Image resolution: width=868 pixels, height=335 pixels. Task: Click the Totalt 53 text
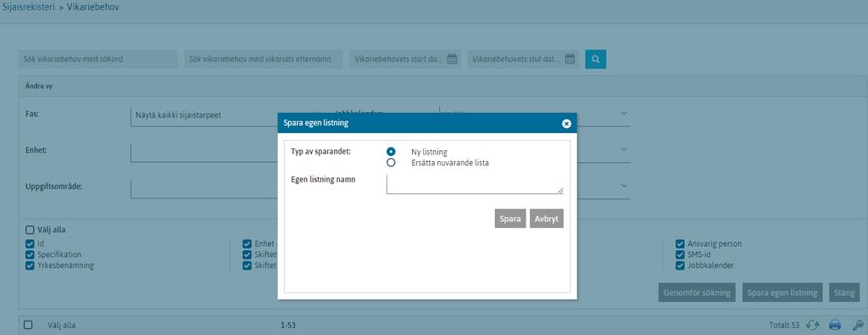(784, 326)
